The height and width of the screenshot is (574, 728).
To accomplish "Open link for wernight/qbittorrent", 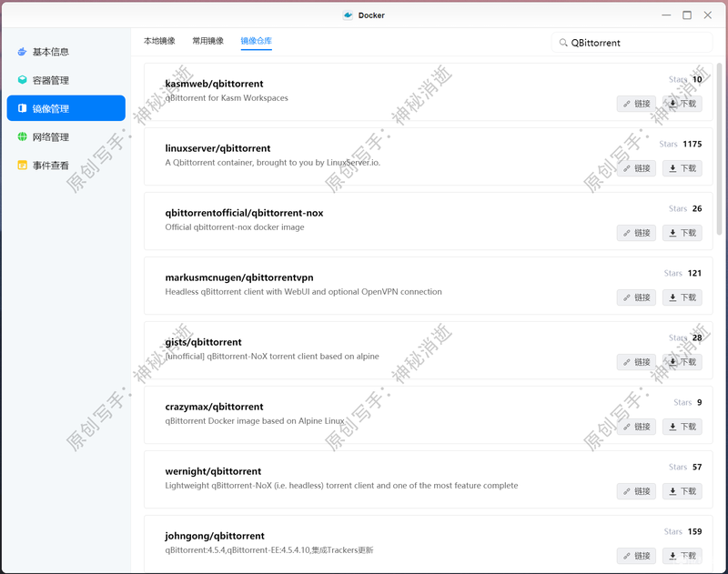I will point(636,490).
